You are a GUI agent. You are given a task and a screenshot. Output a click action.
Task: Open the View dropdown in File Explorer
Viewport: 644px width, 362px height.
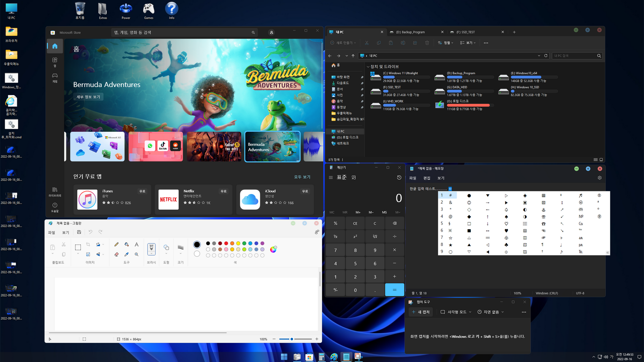tap(468, 43)
